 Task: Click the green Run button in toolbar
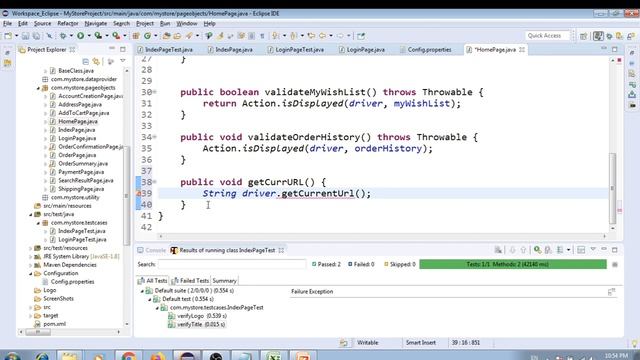point(80,36)
